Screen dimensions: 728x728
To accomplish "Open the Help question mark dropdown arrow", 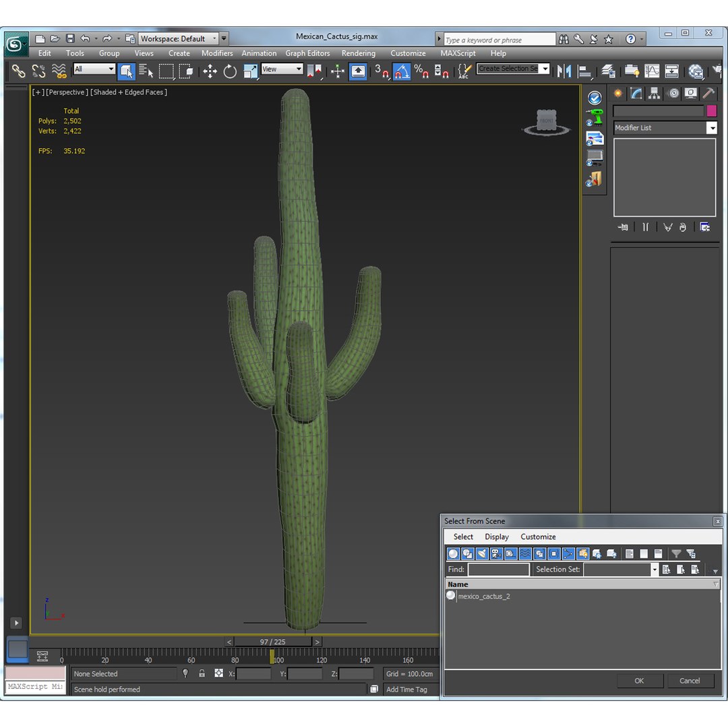I will pyautogui.click(x=642, y=39).
